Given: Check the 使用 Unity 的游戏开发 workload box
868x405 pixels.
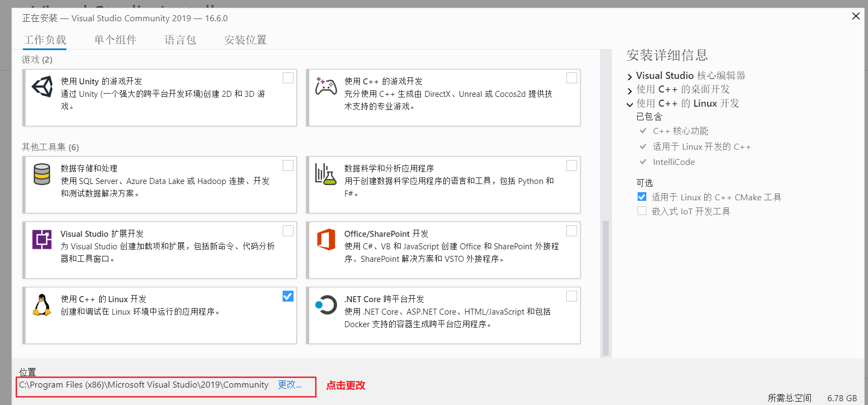Looking at the screenshot, I should click(x=288, y=78).
